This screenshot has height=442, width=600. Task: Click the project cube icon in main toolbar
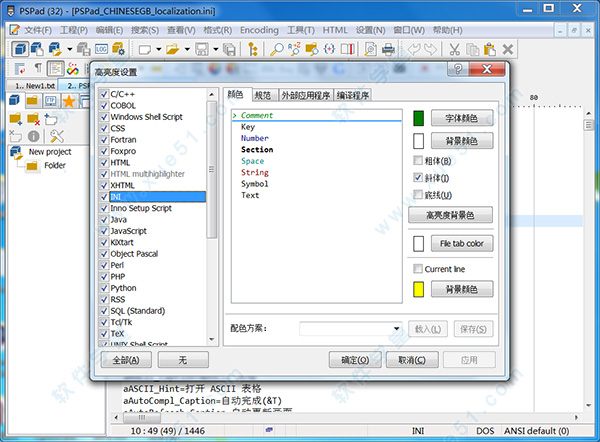click(x=20, y=49)
